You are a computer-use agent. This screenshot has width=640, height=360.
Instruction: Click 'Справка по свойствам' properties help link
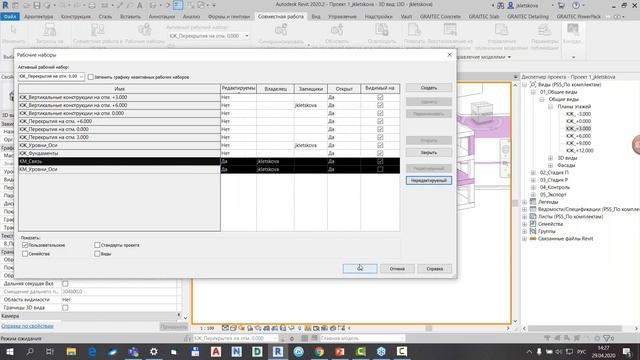(x=27, y=326)
